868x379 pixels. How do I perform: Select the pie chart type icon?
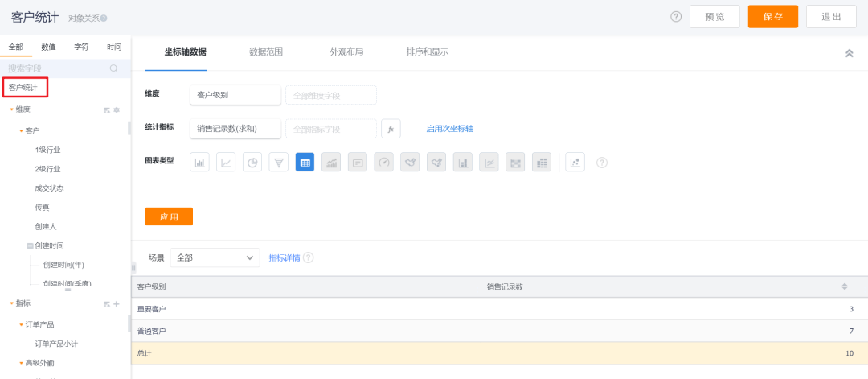point(252,163)
